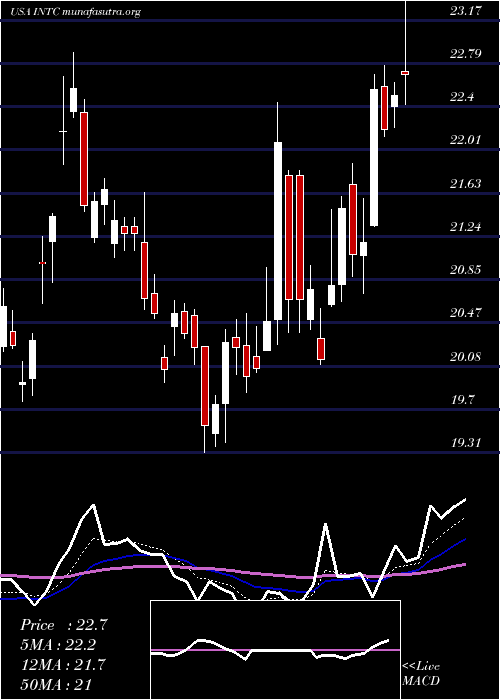This screenshot has width=500, height=700.
Task: Click the 19.31 price axis label
Action: [x=465, y=442]
